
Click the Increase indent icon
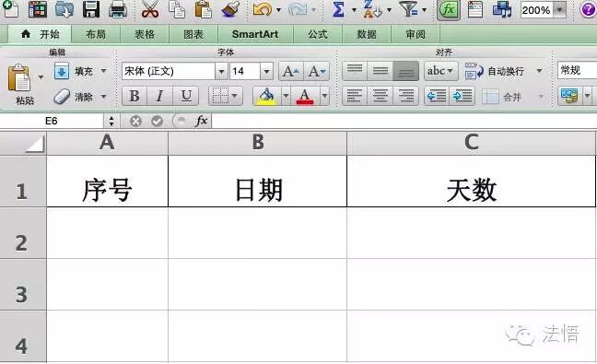pyautogui.click(x=462, y=96)
